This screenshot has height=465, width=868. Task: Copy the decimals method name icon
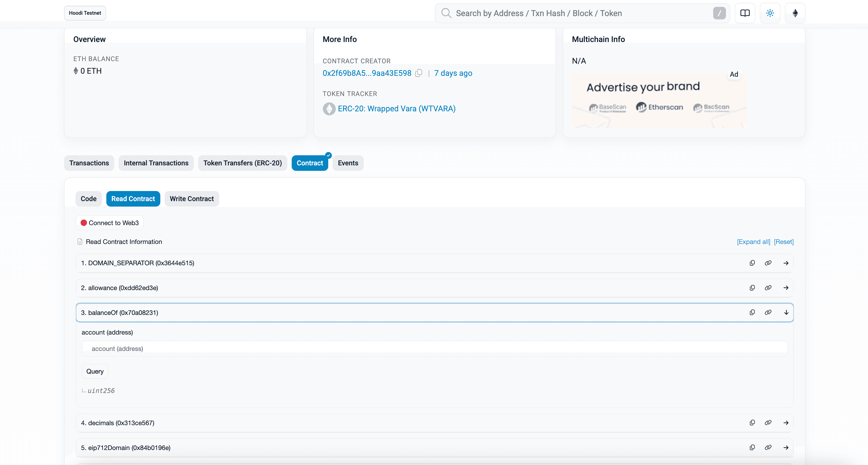point(752,422)
